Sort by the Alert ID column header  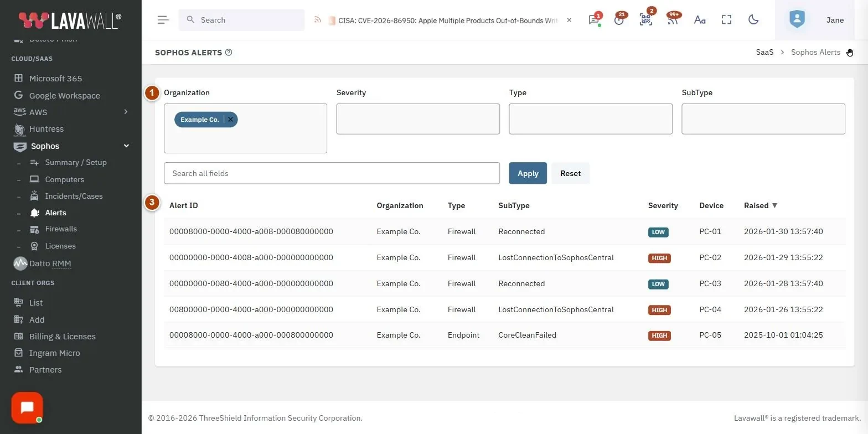pyautogui.click(x=183, y=205)
